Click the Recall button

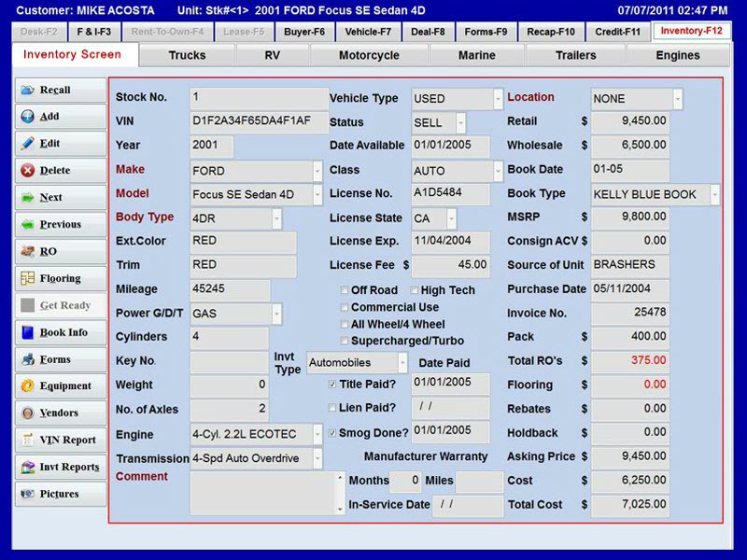58,89
